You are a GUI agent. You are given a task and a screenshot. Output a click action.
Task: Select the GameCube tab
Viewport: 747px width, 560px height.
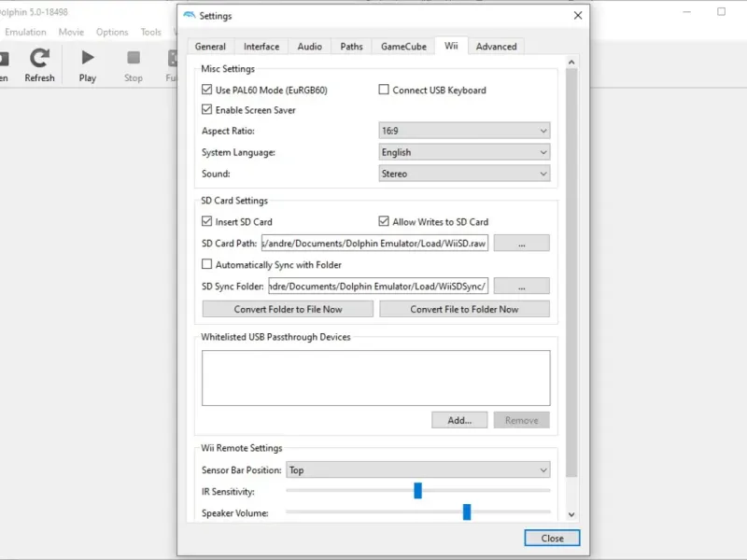pyautogui.click(x=403, y=46)
